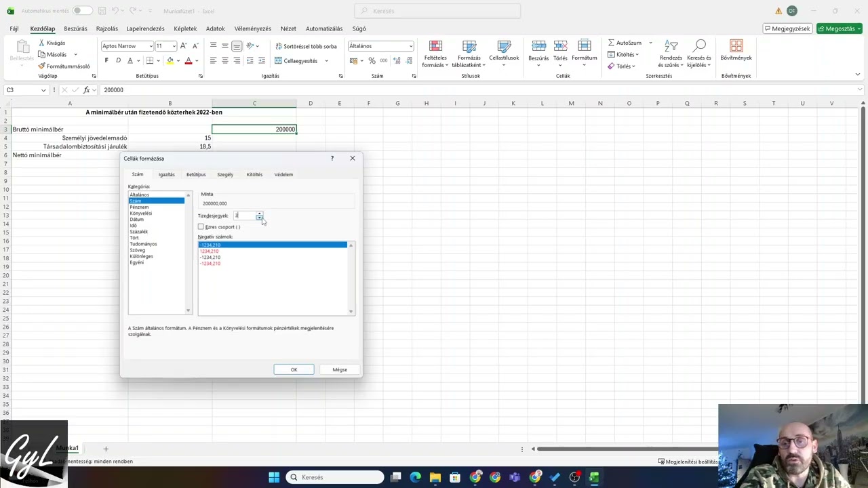Open the Windows Start menu

pyautogui.click(x=274, y=477)
